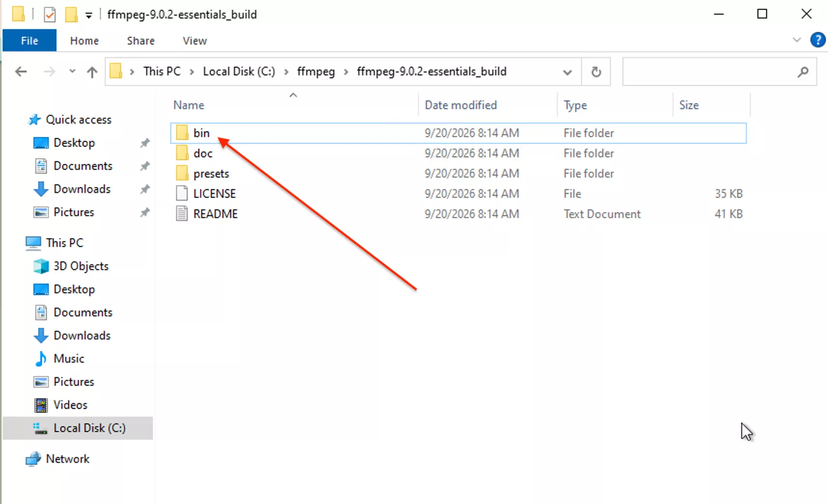The height and width of the screenshot is (504, 828).
Task: Click the pin icon next to Documents
Action: coord(145,166)
